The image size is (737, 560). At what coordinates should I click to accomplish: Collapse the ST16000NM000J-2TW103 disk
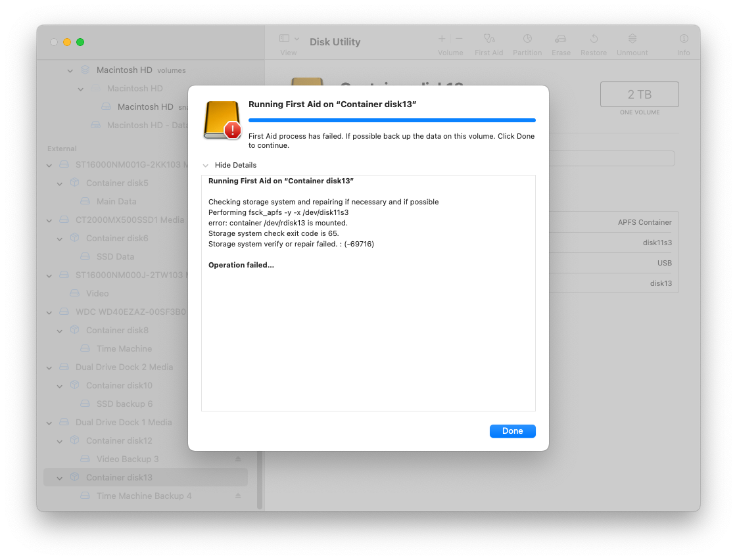point(49,276)
